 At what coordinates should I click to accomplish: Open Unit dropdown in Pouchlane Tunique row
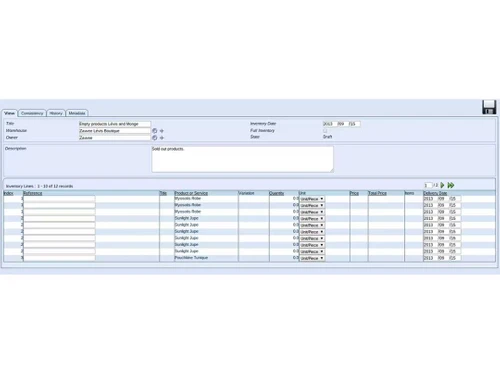(x=312, y=258)
